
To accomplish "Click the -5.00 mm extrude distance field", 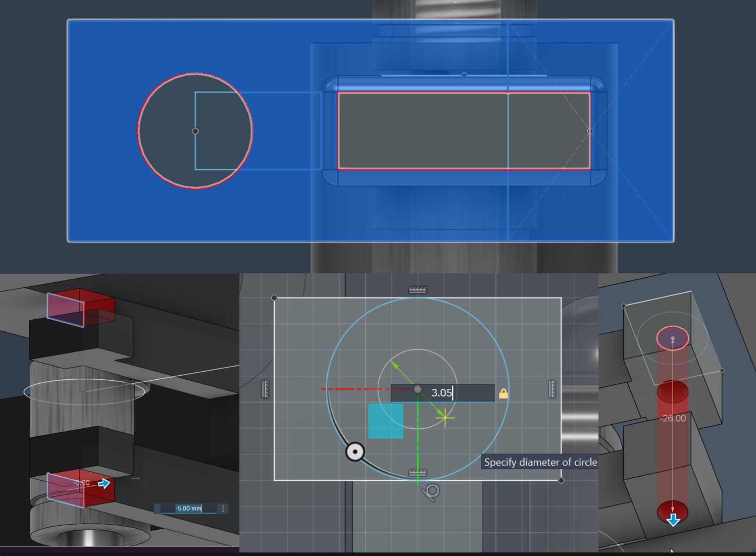I will pyautogui.click(x=189, y=509).
